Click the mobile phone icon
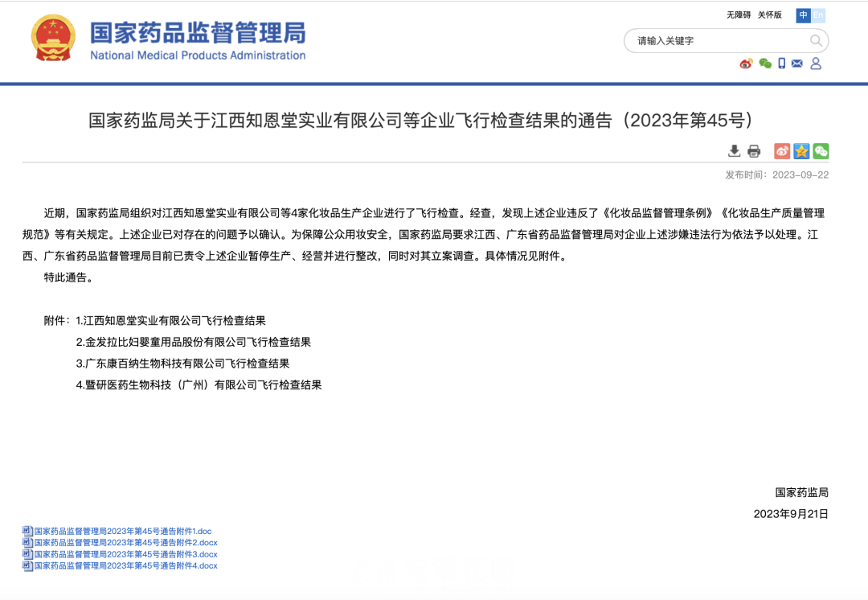This screenshot has height=600, width=868. (x=782, y=64)
